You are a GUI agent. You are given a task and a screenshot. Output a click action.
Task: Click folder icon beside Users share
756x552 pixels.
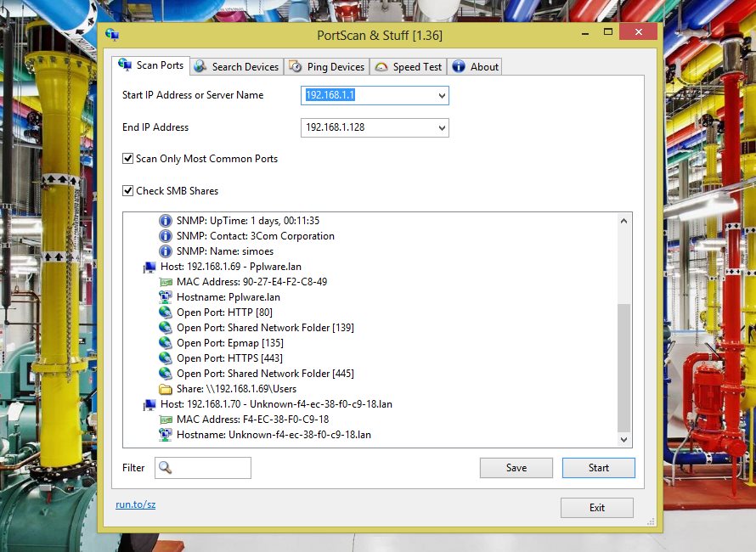point(166,389)
